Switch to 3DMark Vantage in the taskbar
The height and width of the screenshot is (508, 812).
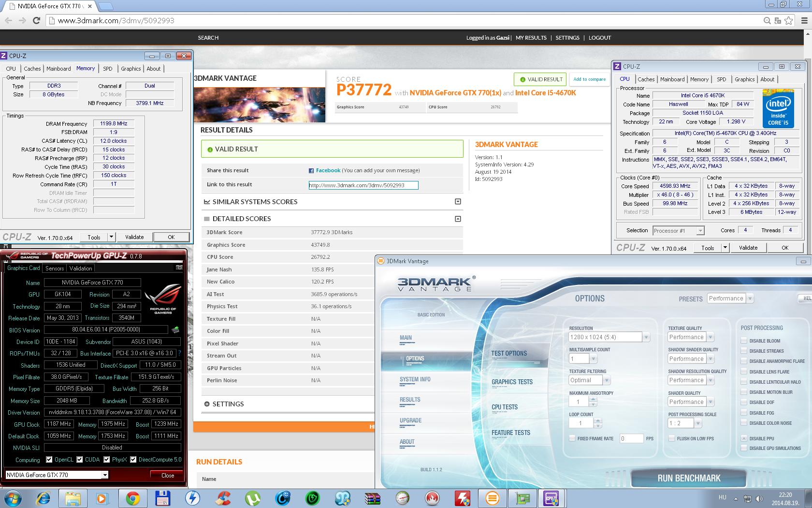tap(492, 498)
